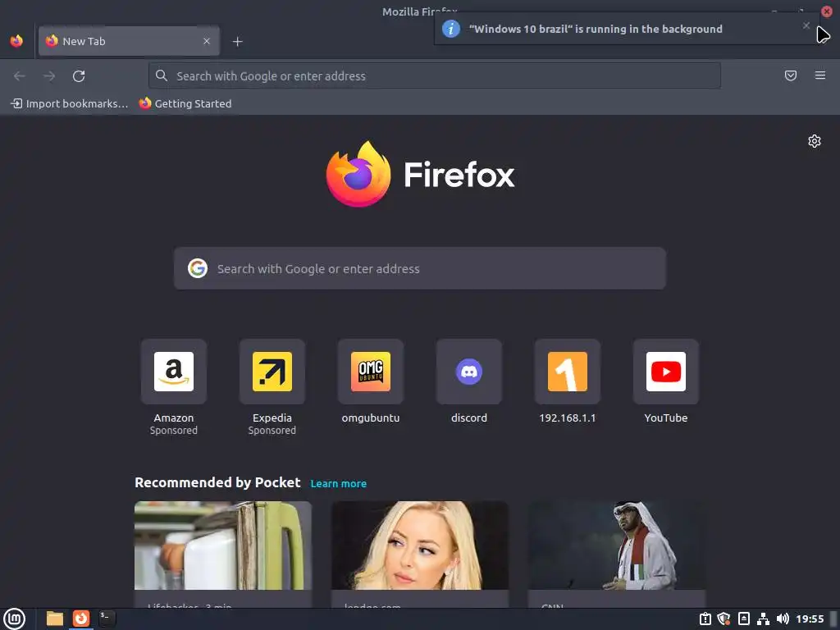Open the file manager from taskbar

pos(55,619)
